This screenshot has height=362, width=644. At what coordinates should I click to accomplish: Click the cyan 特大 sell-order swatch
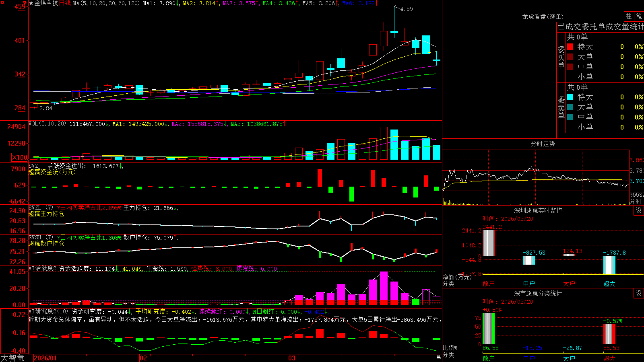click(570, 97)
